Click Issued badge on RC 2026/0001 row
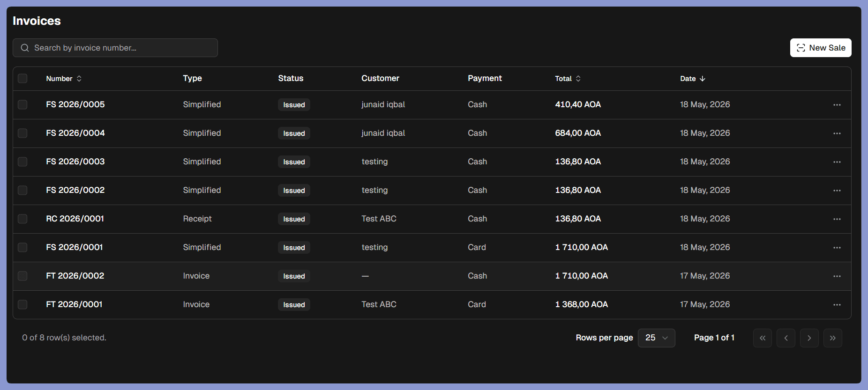The image size is (868, 390). click(294, 219)
